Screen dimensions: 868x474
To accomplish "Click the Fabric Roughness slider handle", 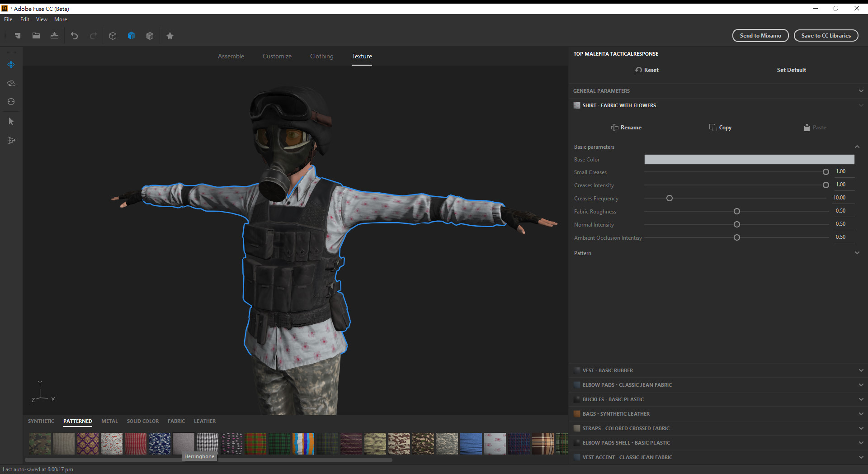I will tap(737, 211).
